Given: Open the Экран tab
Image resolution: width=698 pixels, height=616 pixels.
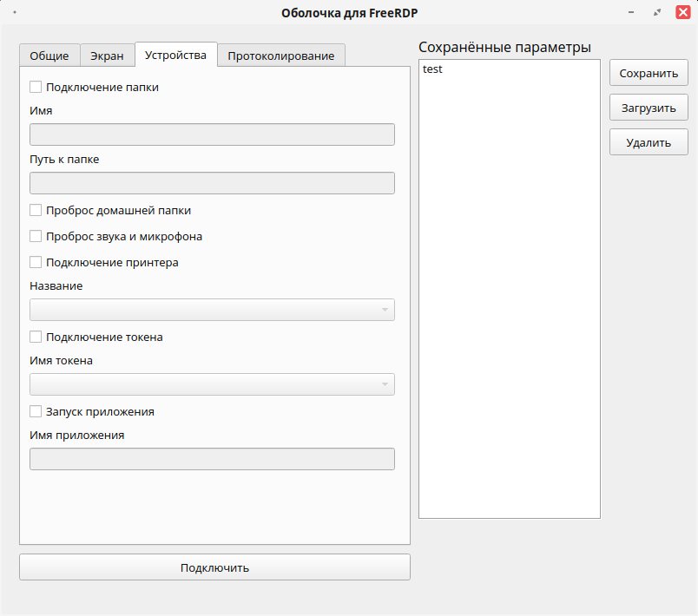Looking at the screenshot, I should click(x=107, y=56).
